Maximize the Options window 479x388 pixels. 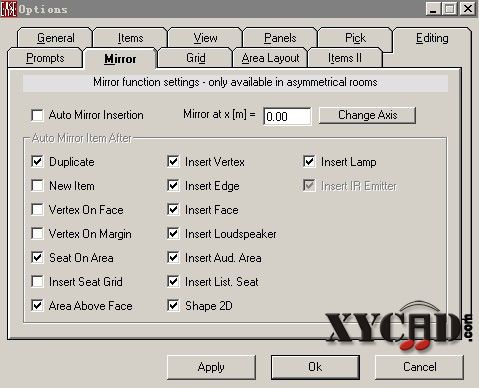[x=449, y=9]
